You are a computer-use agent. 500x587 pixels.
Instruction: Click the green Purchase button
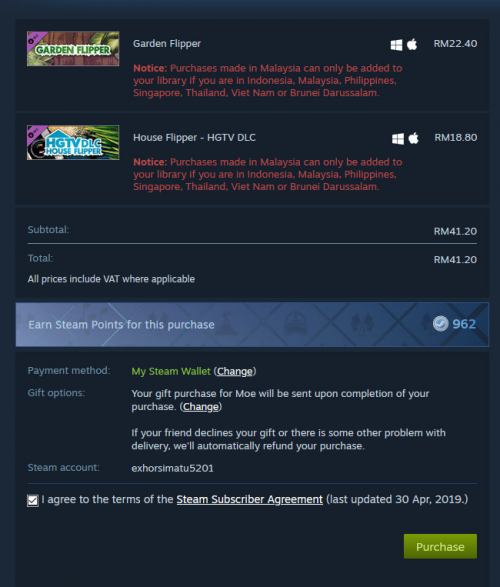(440, 547)
